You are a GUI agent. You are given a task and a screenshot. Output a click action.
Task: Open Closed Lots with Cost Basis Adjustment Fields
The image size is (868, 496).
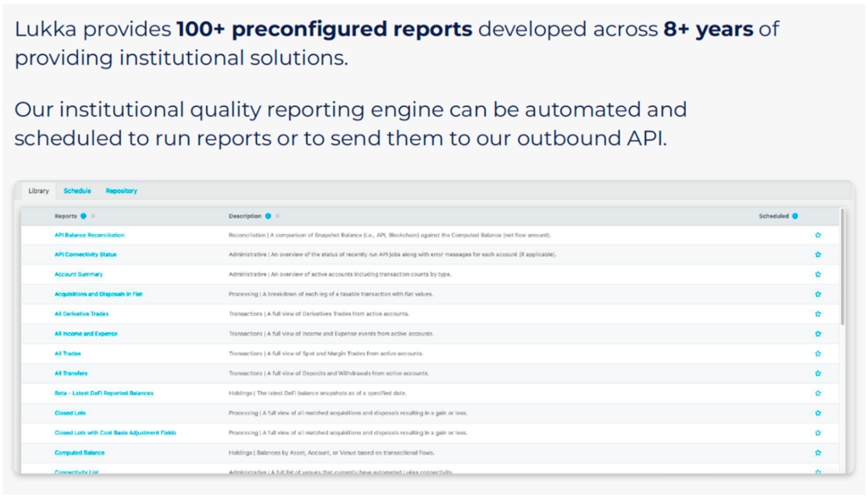coord(115,433)
